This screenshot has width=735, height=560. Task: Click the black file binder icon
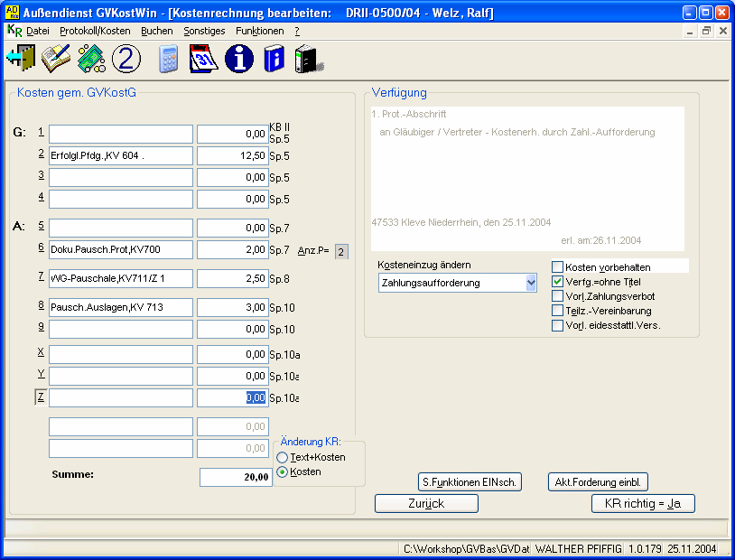pyautogui.click(x=307, y=59)
